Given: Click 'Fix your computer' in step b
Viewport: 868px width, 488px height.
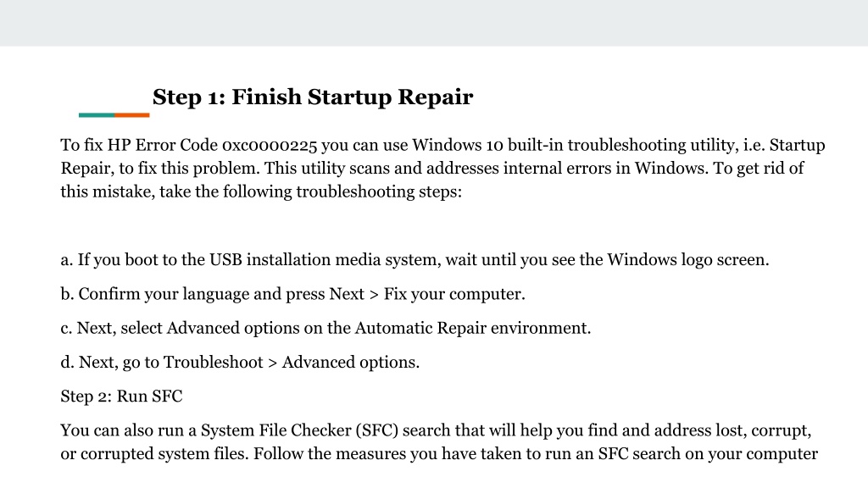Looking at the screenshot, I should pos(453,294).
